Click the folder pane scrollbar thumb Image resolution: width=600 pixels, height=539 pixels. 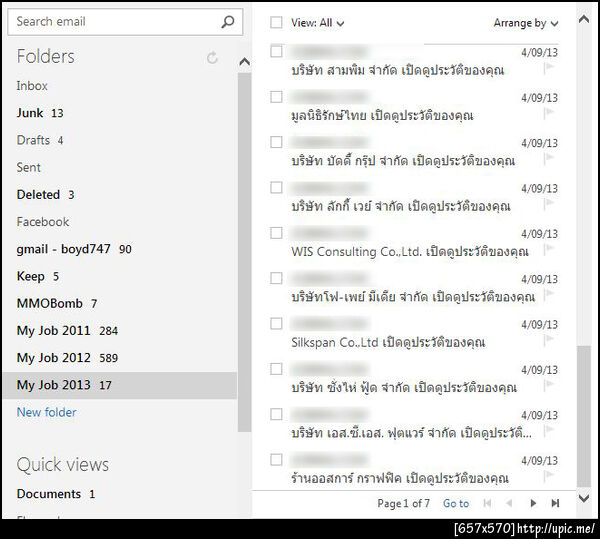click(245, 252)
